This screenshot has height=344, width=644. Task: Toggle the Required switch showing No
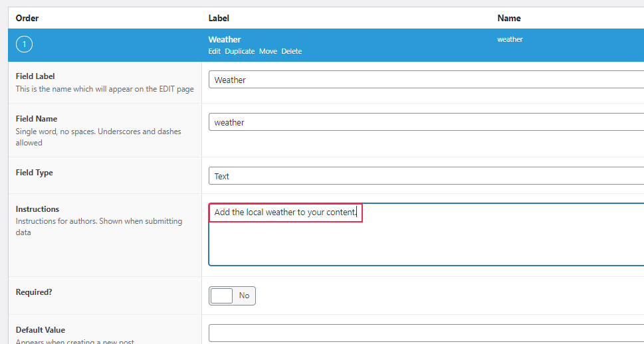[x=232, y=296]
